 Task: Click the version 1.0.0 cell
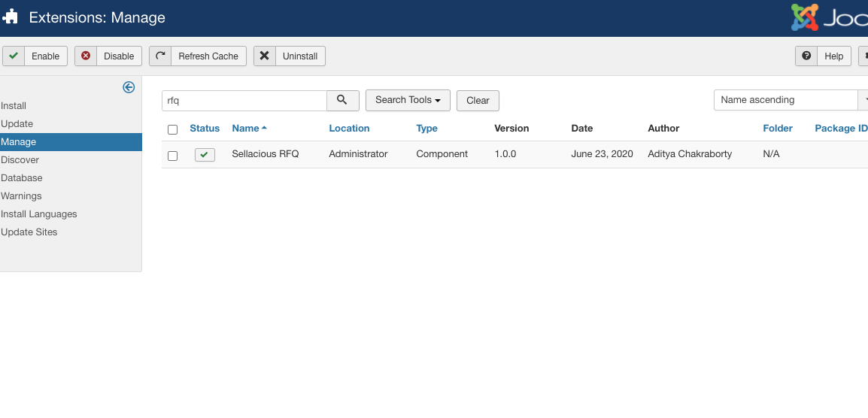point(505,154)
